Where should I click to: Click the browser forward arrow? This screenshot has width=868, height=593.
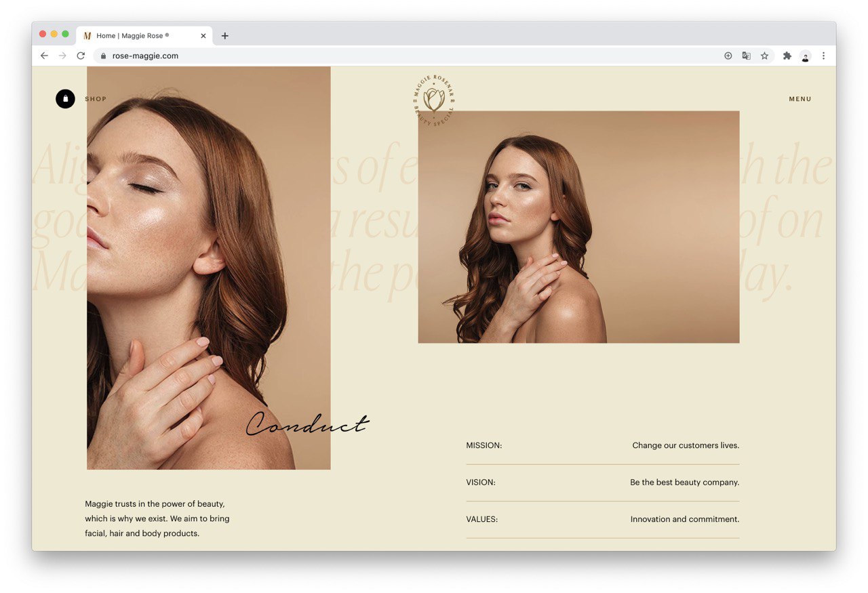(x=62, y=56)
